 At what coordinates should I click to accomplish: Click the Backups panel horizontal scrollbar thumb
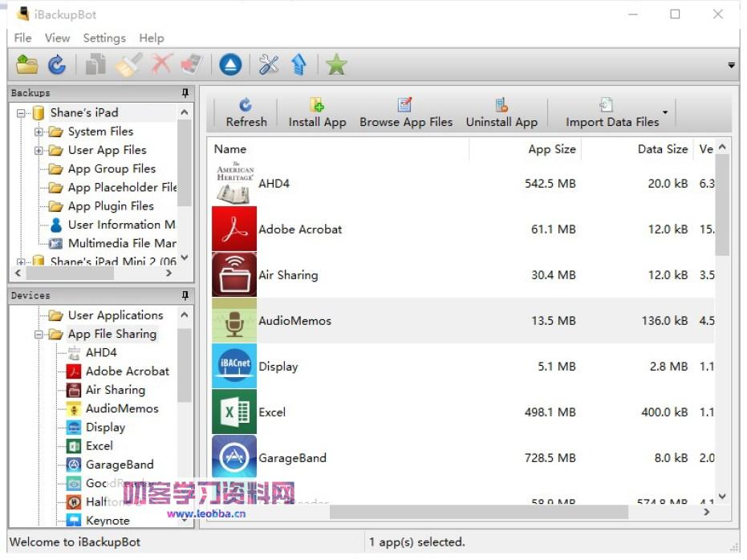click(71, 274)
